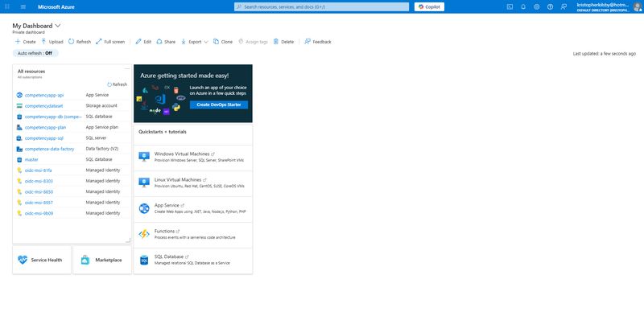Image resolution: width=644 pixels, height=316 pixels.
Task: Click the All resources tile resize corner handle
Action: [x=128, y=240]
